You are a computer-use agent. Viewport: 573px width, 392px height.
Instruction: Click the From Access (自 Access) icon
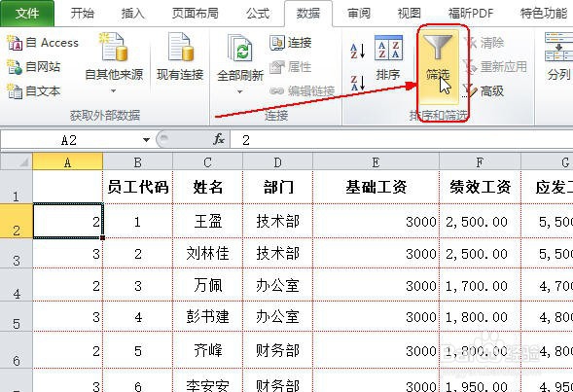coord(16,43)
